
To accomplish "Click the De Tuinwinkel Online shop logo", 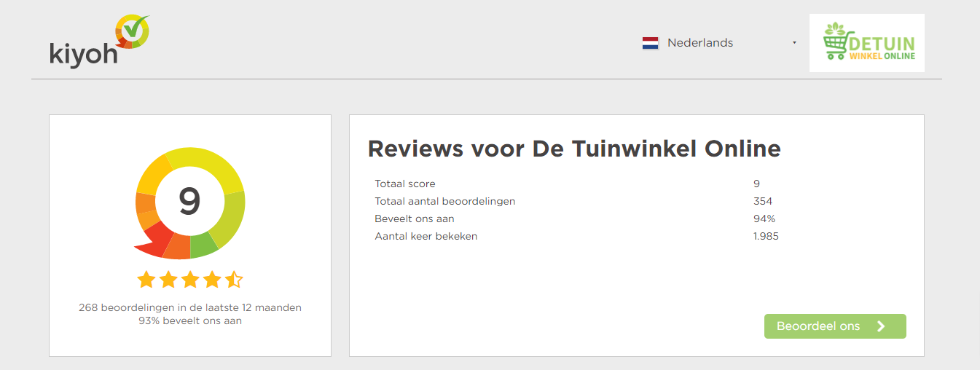I will [866, 43].
